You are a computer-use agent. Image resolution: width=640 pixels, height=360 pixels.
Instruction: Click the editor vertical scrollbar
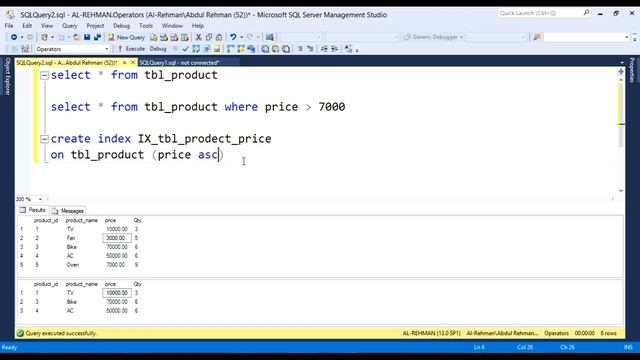(621, 135)
